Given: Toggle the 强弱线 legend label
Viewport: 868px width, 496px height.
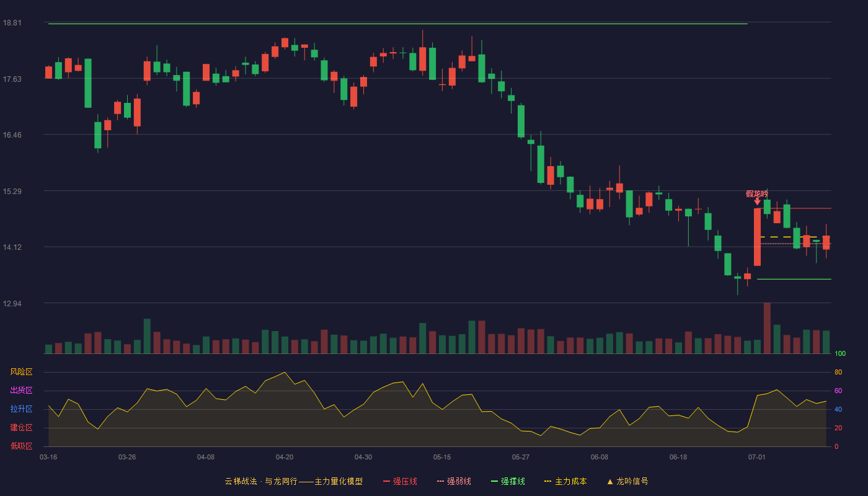Looking at the screenshot, I should (459, 481).
